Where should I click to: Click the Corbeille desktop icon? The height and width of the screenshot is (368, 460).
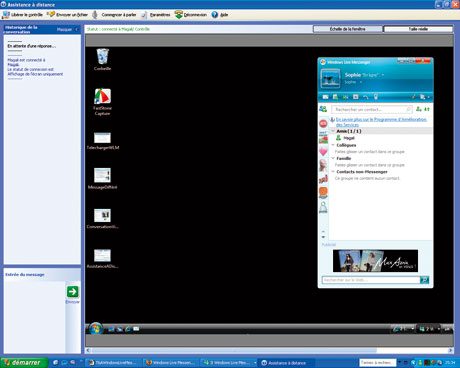tap(102, 59)
